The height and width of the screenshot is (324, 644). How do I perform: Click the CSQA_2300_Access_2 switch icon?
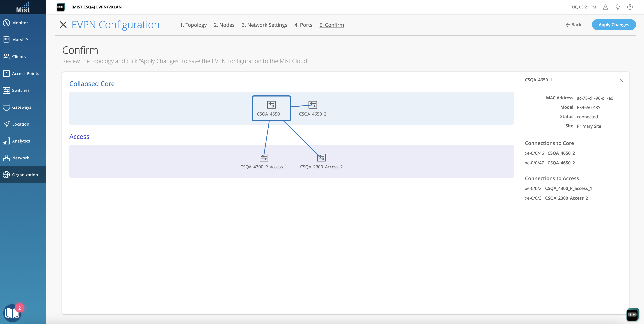[321, 157]
